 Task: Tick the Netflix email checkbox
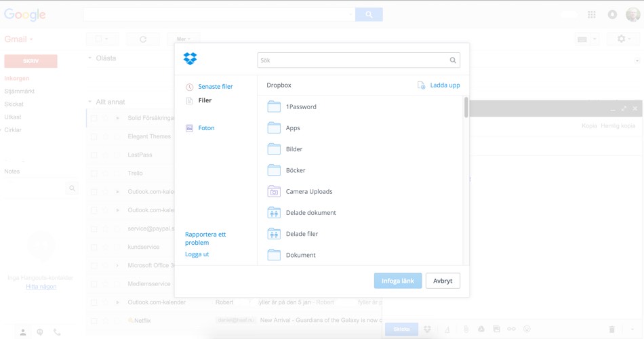pos(94,321)
